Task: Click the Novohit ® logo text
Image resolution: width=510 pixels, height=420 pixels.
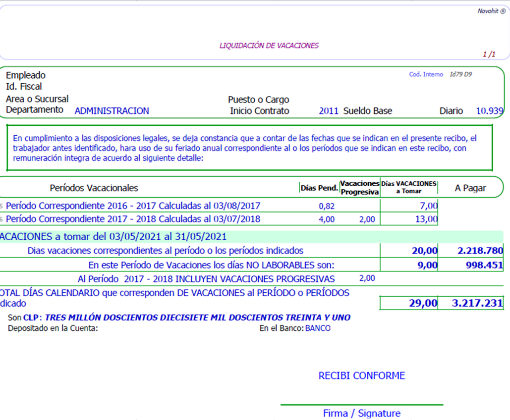Action: [492, 11]
